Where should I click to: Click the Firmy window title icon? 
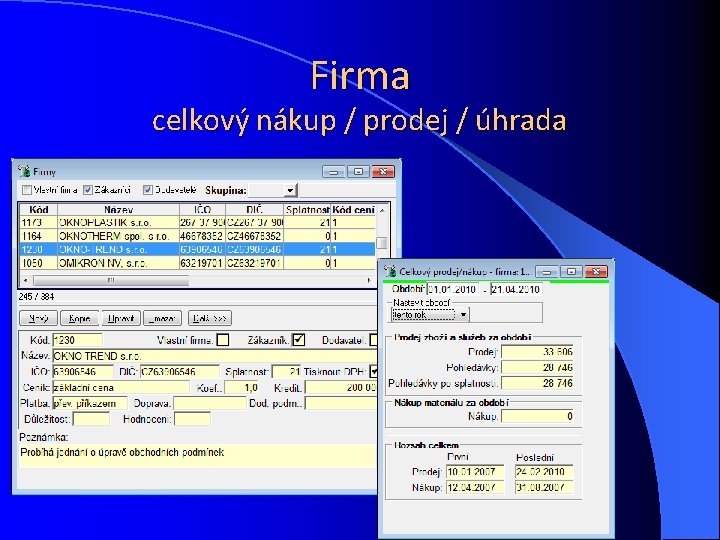point(24,171)
